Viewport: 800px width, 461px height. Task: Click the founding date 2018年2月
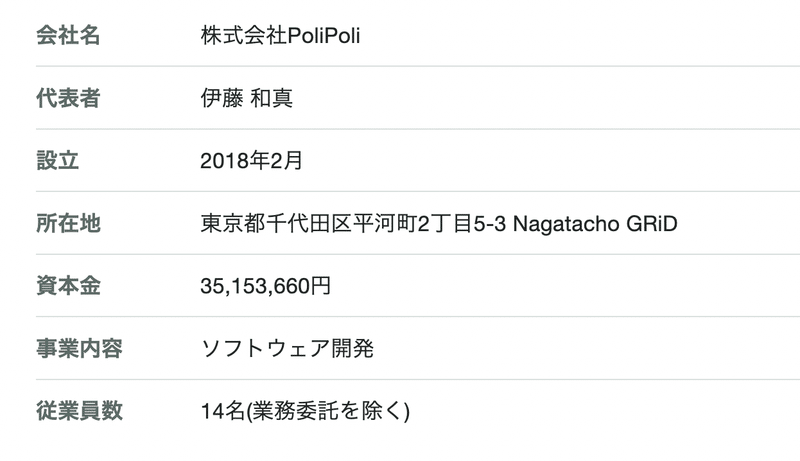tap(251, 161)
